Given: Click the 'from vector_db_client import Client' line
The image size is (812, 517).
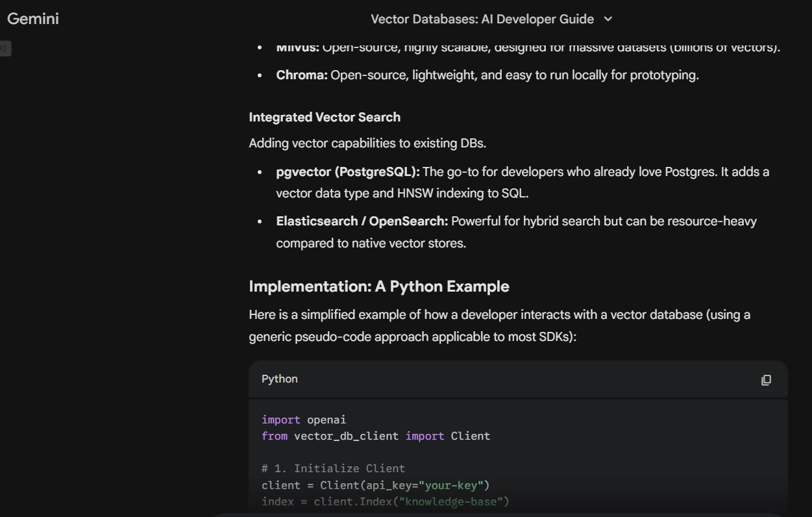Looking at the screenshot, I should 375,436.
